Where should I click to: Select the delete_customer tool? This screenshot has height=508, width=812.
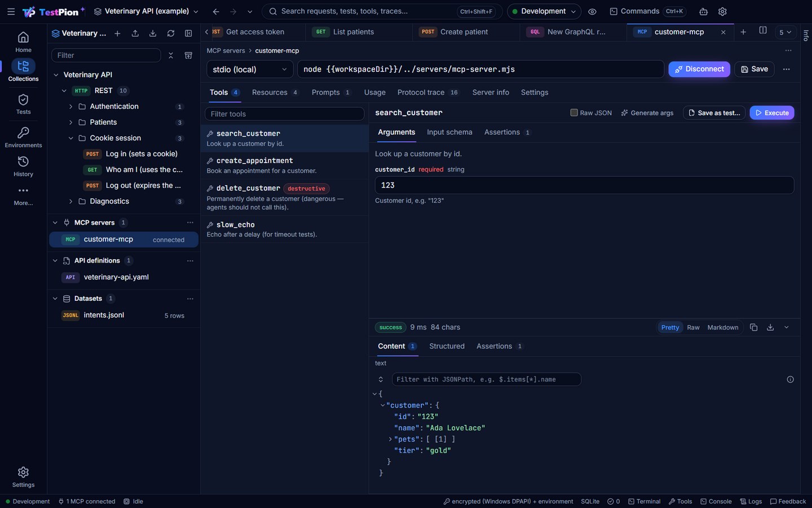coord(285,198)
